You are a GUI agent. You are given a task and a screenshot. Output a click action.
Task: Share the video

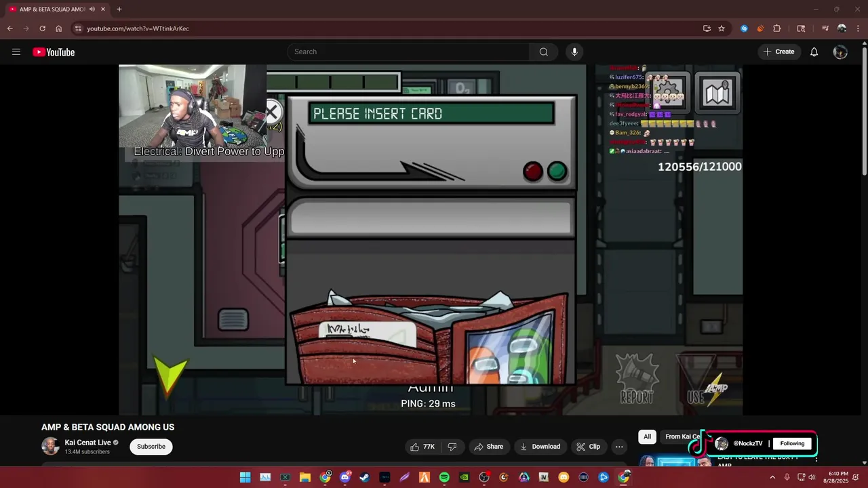click(489, 447)
